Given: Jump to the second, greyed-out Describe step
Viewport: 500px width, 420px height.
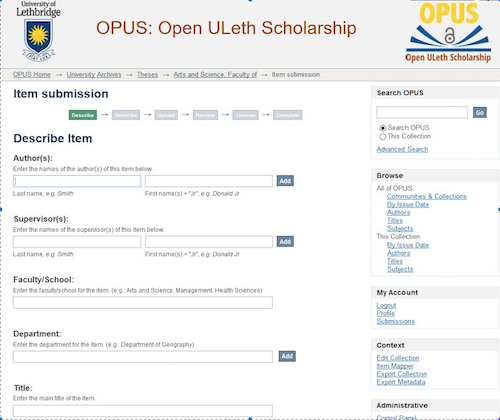Looking at the screenshot, I should tap(126, 115).
